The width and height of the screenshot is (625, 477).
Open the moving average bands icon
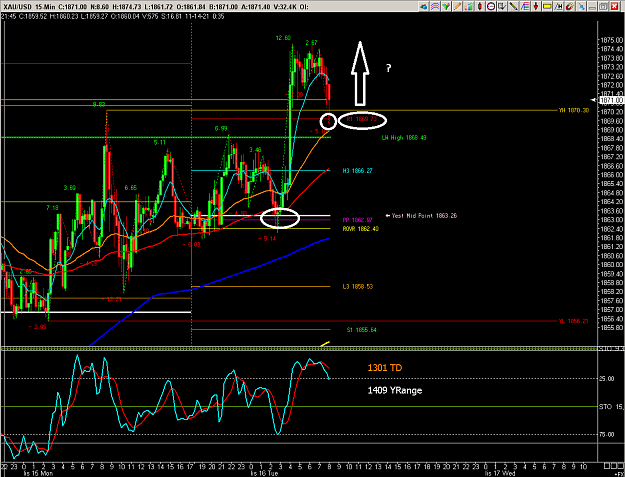[x=435, y=6]
